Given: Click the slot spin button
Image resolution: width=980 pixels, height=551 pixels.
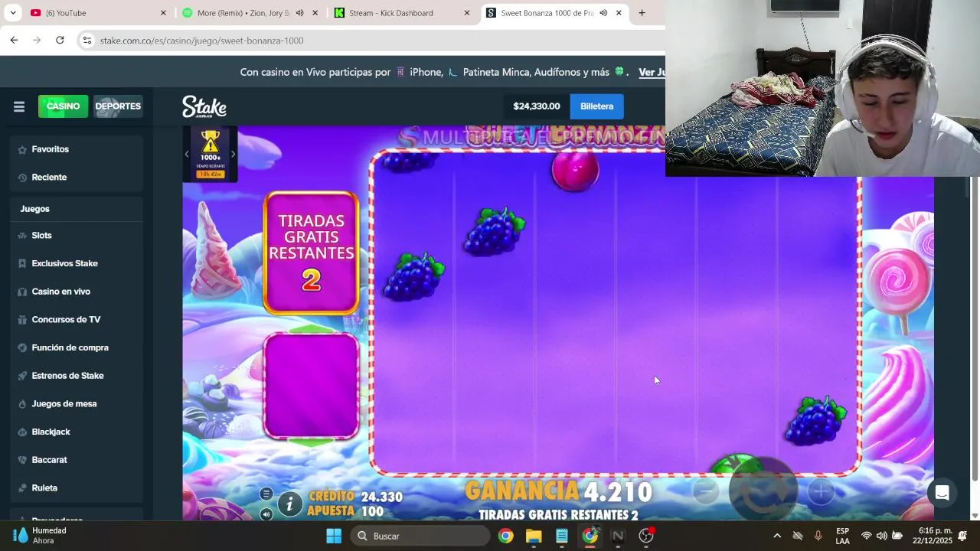Looking at the screenshot, I should tap(763, 491).
